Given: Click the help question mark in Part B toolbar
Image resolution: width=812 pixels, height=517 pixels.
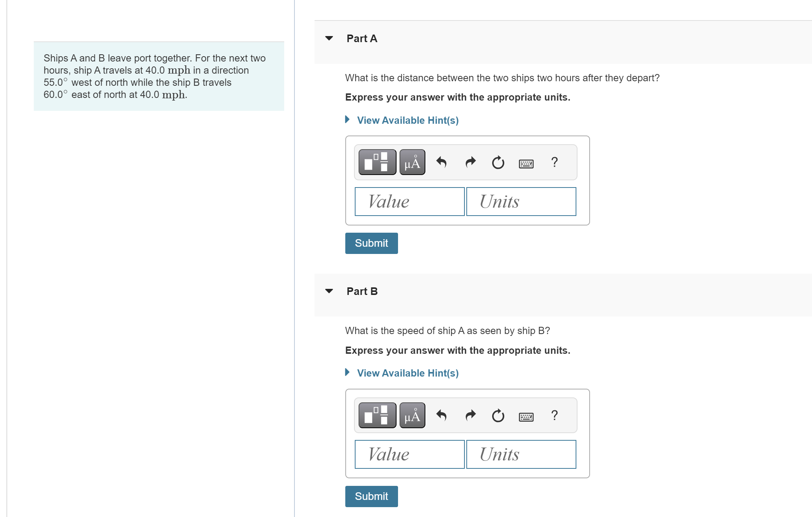Looking at the screenshot, I should coord(554,416).
